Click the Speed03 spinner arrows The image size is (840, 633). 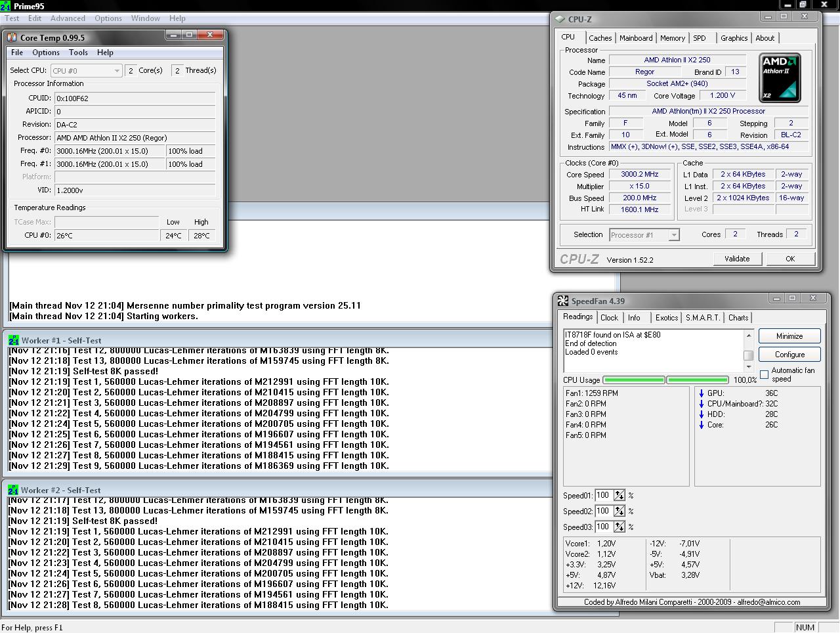tap(619, 527)
